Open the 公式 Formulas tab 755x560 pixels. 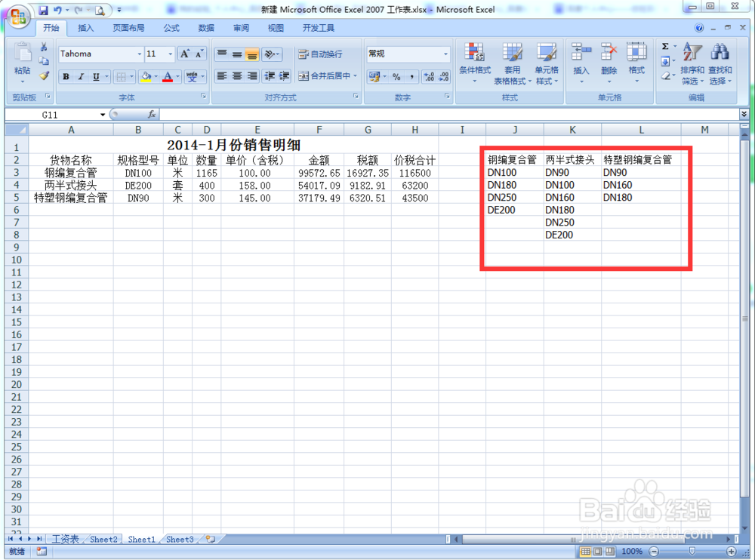(x=171, y=28)
